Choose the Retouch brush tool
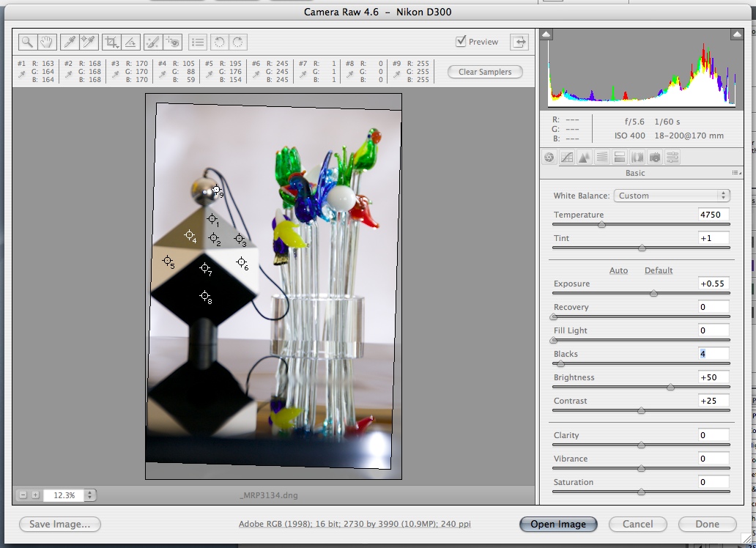The width and height of the screenshot is (756, 548). (x=153, y=42)
